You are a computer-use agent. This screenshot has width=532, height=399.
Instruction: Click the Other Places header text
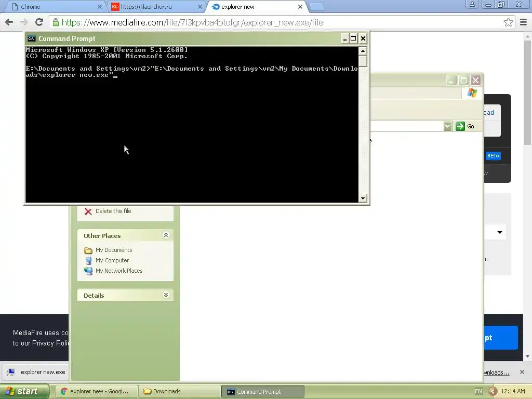pyautogui.click(x=102, y=236)
